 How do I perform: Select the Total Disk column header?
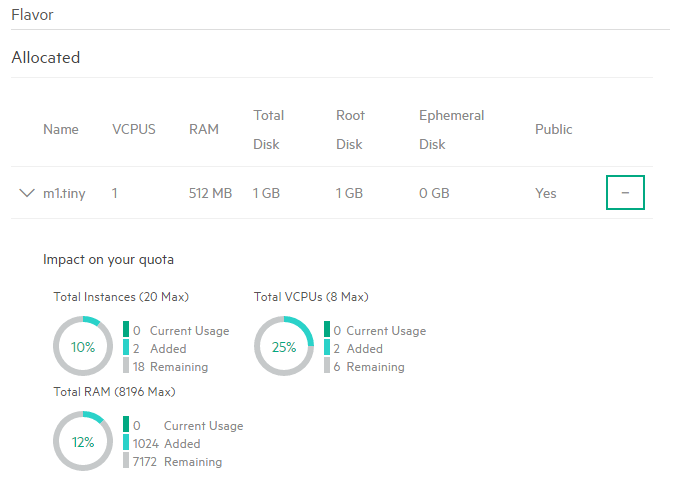268,130
